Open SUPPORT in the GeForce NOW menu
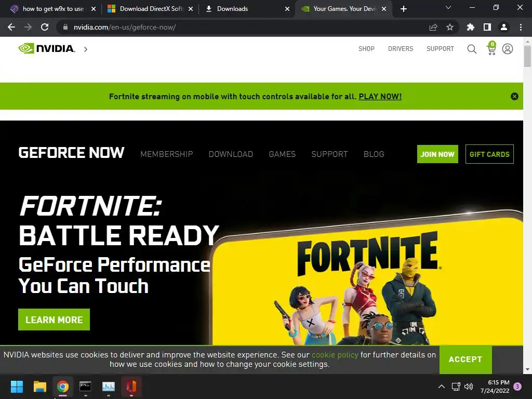The height and width of the screenshot is (399, 532). pyautogui.click(x=329, y=154)
